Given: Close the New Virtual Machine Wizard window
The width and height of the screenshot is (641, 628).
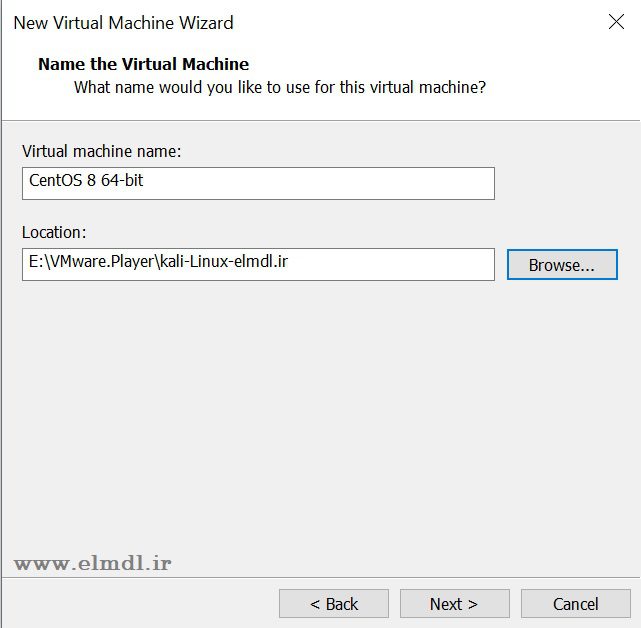Looking at the screenshot, I should pyautogui.click(x=616, y=22).
